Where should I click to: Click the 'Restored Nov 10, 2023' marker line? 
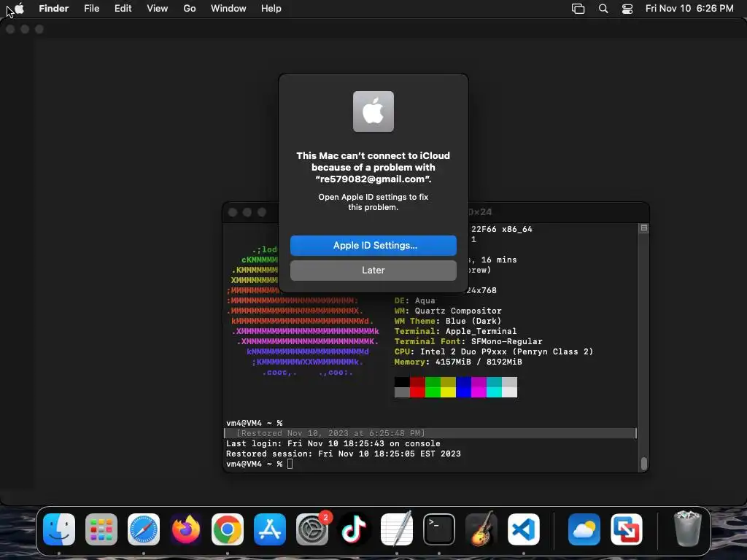point(430,433)
